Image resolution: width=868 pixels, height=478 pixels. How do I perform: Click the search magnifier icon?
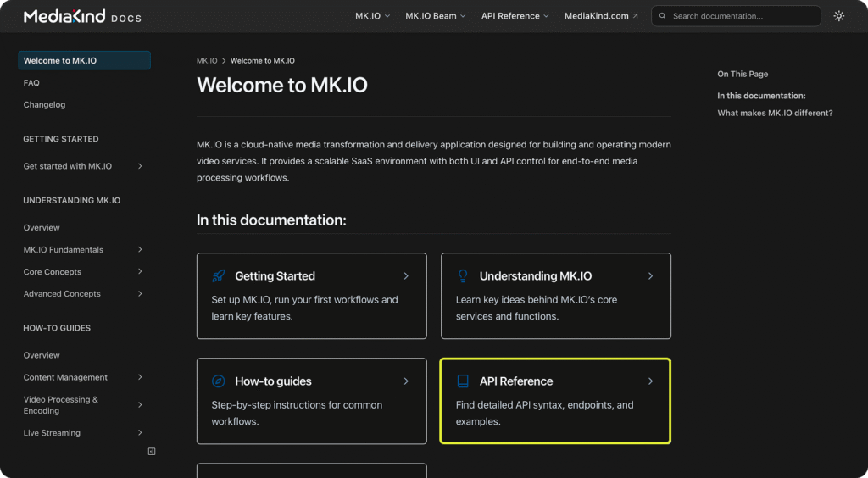[663, 16]
